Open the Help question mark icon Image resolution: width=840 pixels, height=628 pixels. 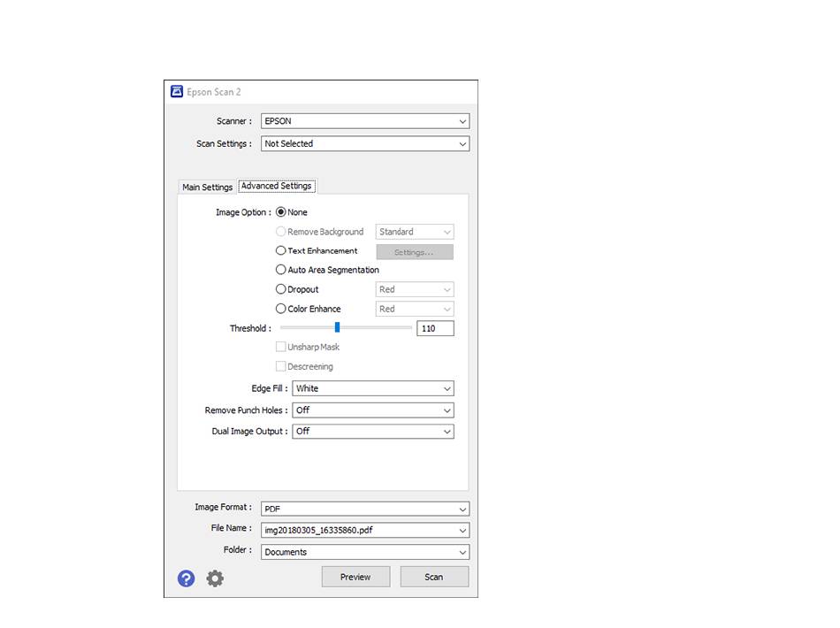click(x=186, y=578)
